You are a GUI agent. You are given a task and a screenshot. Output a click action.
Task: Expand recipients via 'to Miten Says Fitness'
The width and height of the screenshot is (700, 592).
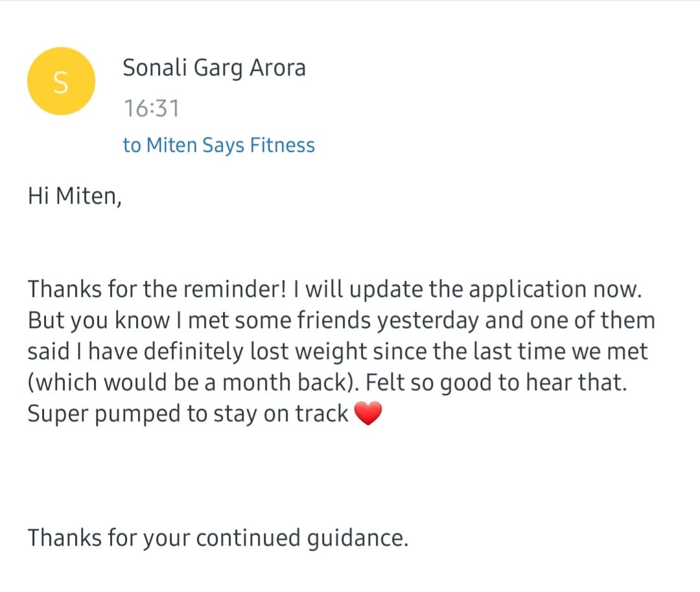click(x=219, y=146)
